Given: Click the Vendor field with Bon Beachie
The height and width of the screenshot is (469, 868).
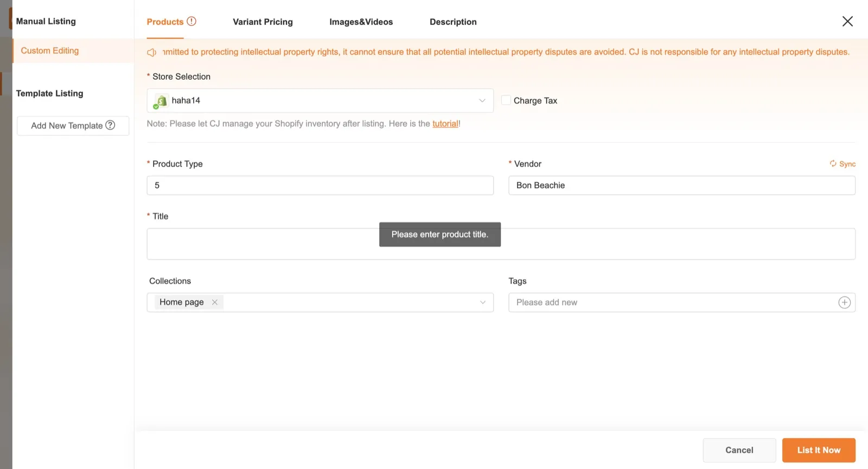Looking at the screenshot, I should [682, 185].
